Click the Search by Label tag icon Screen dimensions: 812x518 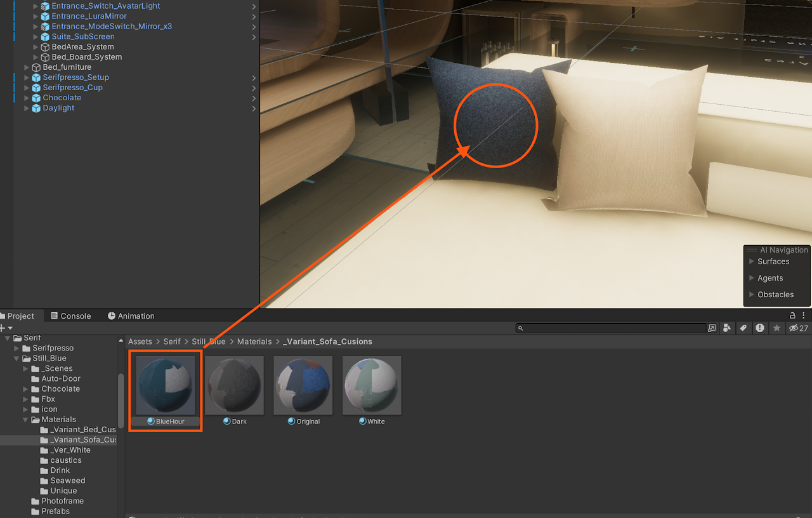(x=743, y=328)
